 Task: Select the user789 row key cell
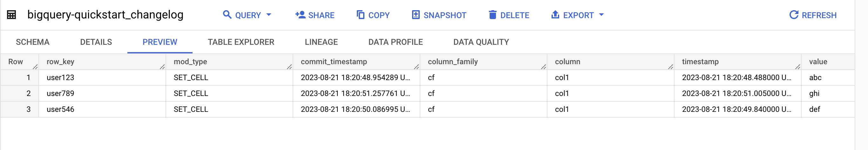tap(61, 93)
